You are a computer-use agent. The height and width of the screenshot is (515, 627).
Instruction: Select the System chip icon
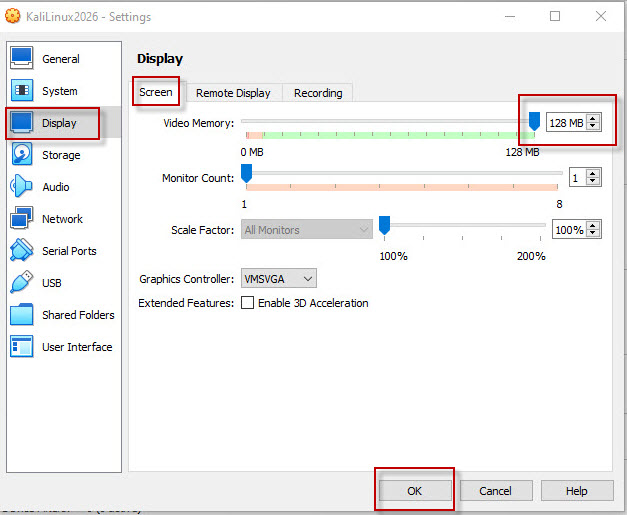21,90
